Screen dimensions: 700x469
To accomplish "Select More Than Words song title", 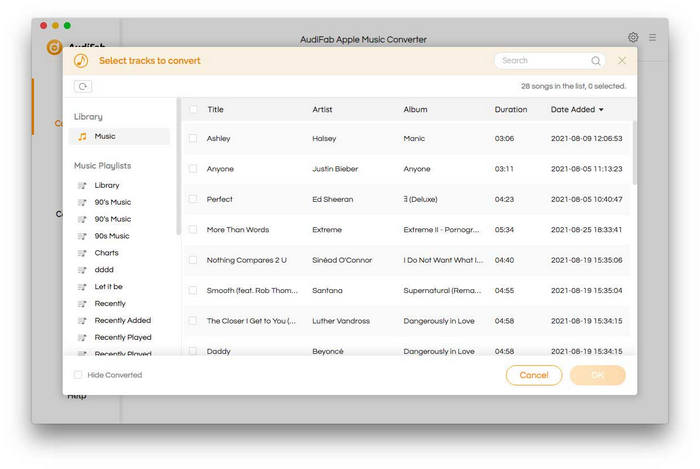I will click(238, 230).
